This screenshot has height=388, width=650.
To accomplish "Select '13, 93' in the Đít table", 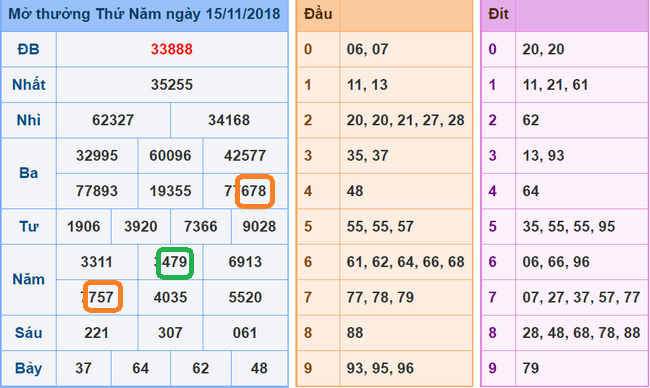I will click(543, 155).
